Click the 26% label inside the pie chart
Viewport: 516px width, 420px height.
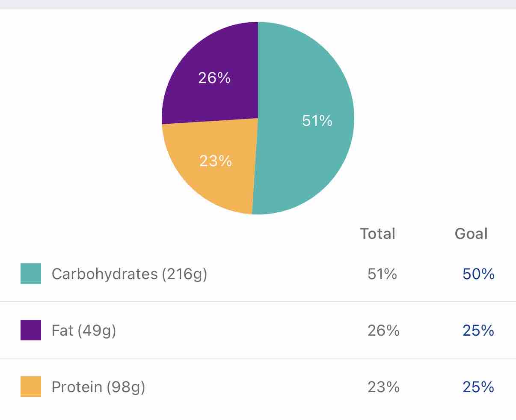click(214, 78)
